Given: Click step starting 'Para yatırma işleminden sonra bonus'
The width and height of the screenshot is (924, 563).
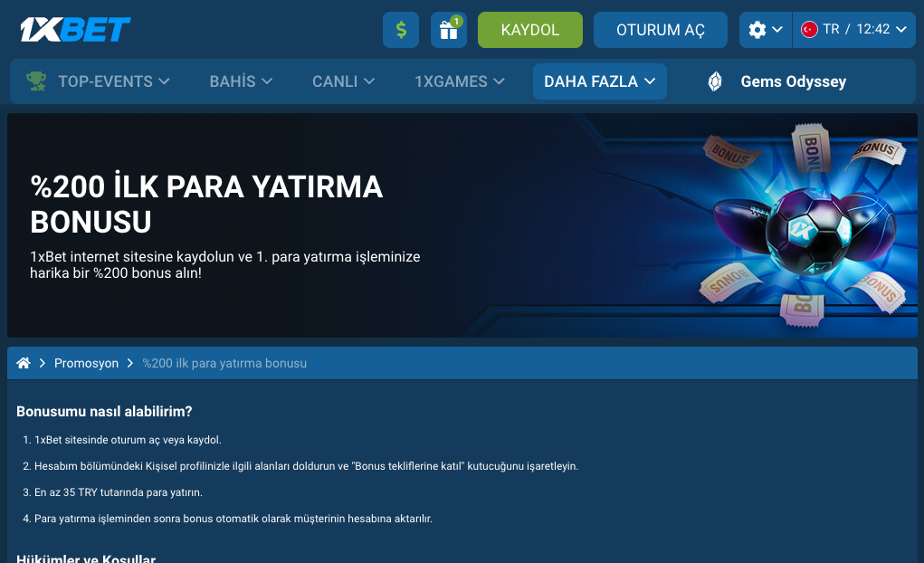Looking at the screenshot, I should (x=233, y=519).
